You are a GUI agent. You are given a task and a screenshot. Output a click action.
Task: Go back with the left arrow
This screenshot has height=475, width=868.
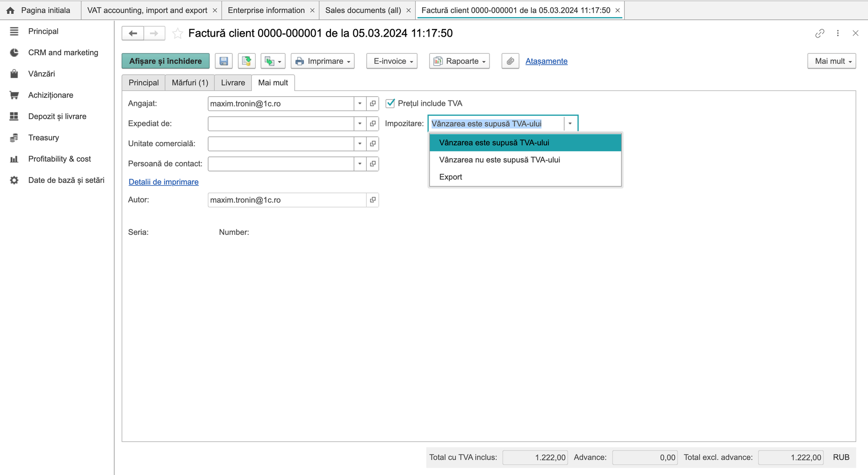133,33
